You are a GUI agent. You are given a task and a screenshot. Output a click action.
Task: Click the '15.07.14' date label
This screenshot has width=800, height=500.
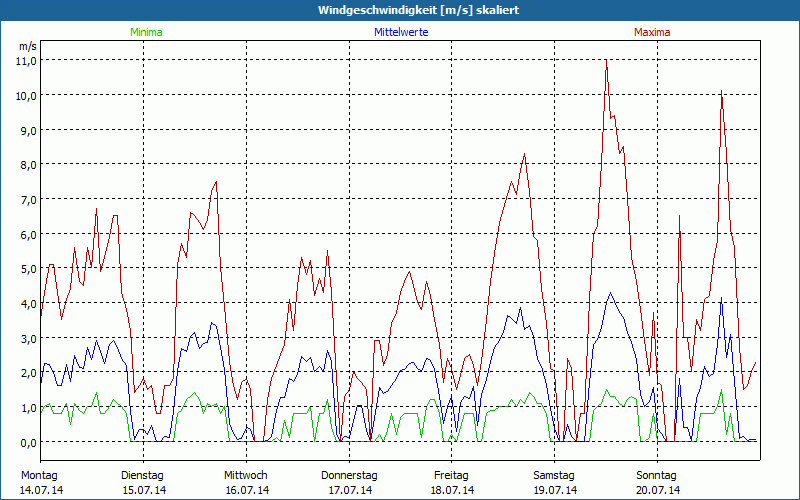tap(144, 490)
